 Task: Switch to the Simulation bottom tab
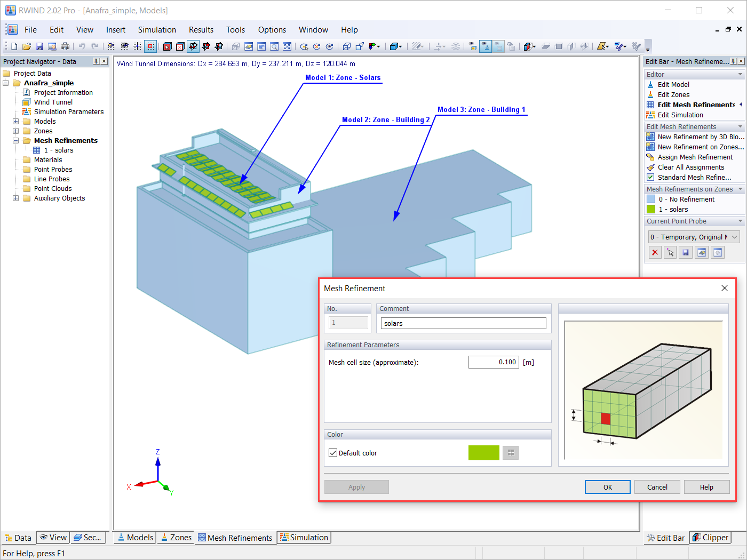pos(304,538)
